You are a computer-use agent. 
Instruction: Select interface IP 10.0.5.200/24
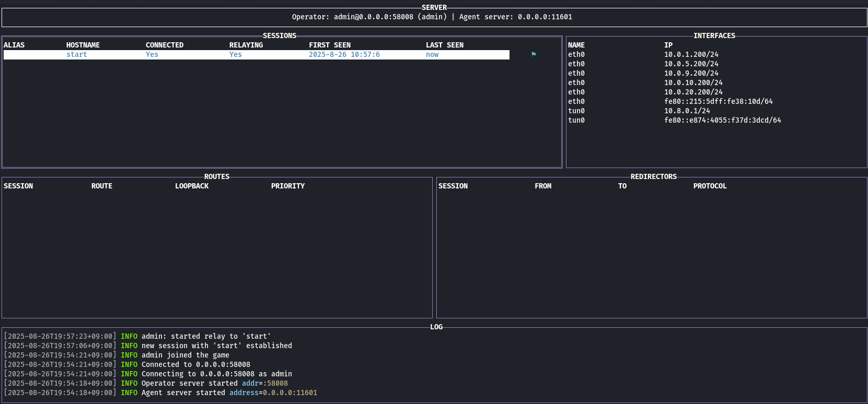(691, 64)
